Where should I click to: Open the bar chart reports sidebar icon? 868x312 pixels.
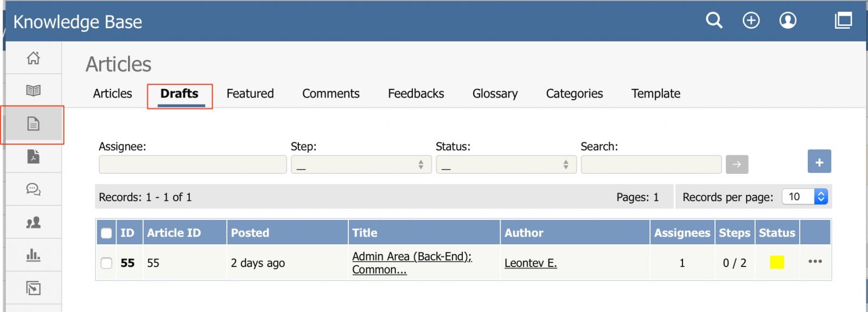[x=34, y=255]
